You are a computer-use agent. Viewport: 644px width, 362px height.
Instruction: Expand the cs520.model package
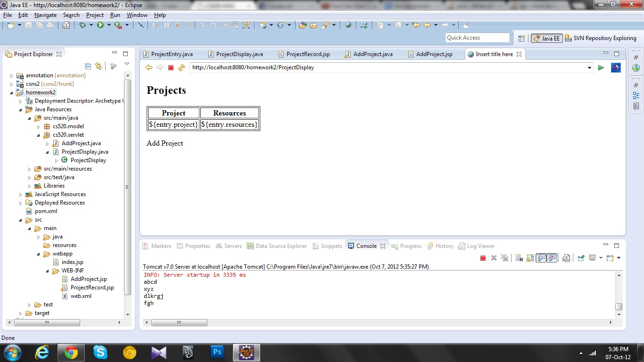point(39,126)
